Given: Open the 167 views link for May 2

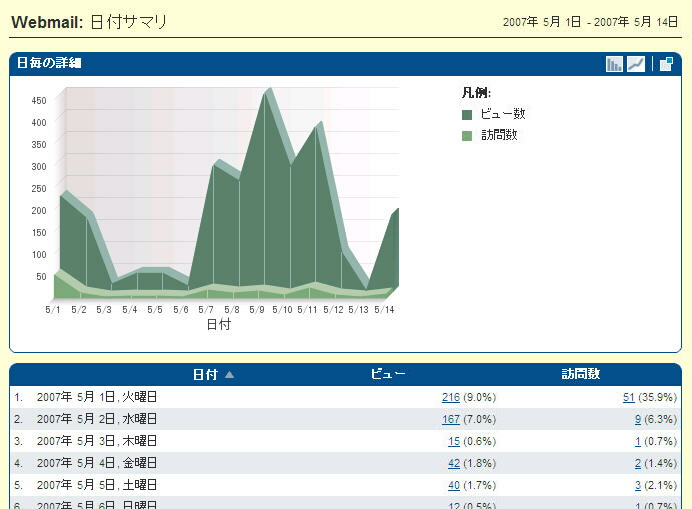Looking at the screenshot, I should pos(450,419).
